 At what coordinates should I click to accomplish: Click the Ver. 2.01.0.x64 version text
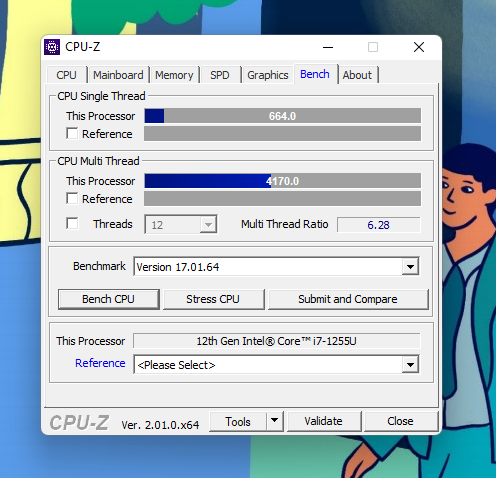click(x=160, y=425)
